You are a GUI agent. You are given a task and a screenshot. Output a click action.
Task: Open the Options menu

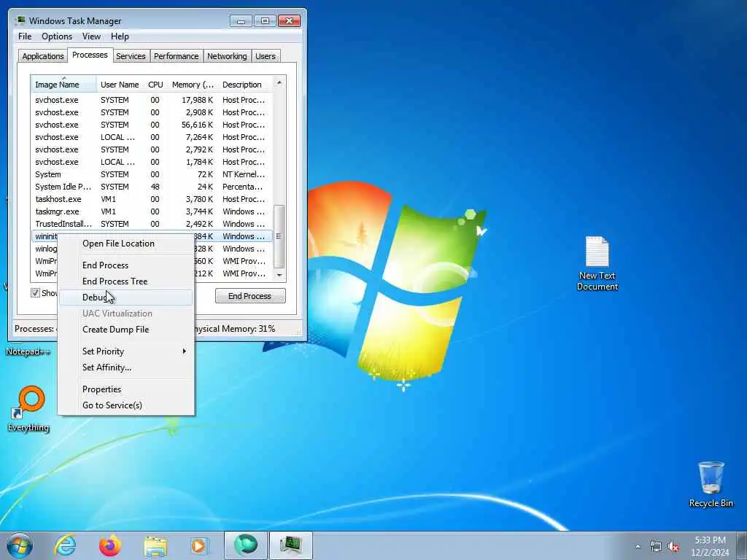click(57, 36)
